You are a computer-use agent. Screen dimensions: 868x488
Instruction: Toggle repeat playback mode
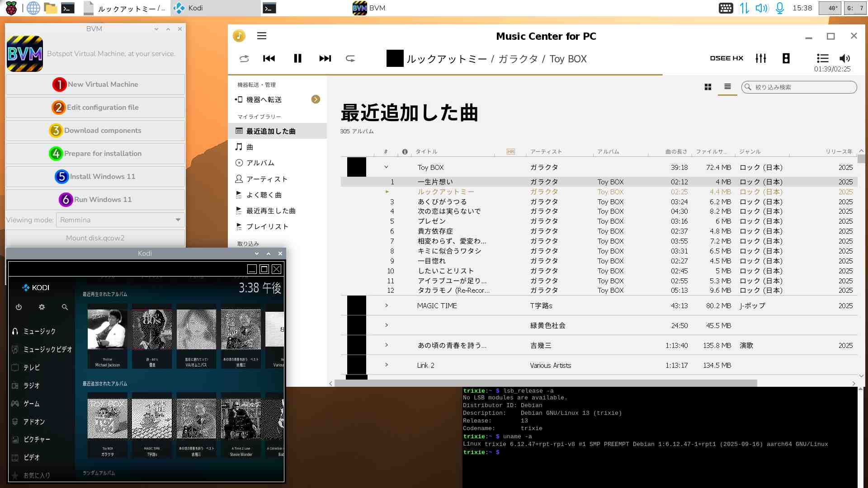click(x=350, y=58)
